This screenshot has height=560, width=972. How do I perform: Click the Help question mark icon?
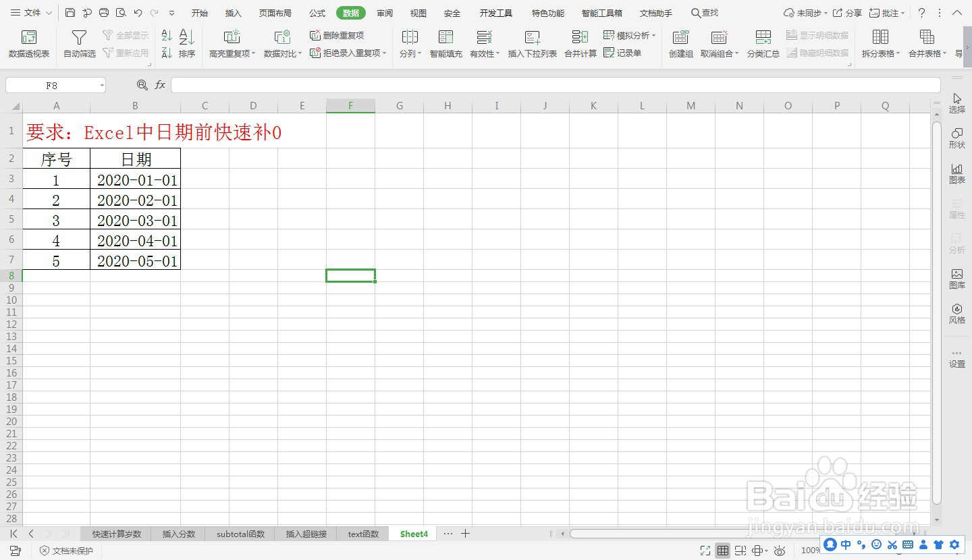point(922,13)
